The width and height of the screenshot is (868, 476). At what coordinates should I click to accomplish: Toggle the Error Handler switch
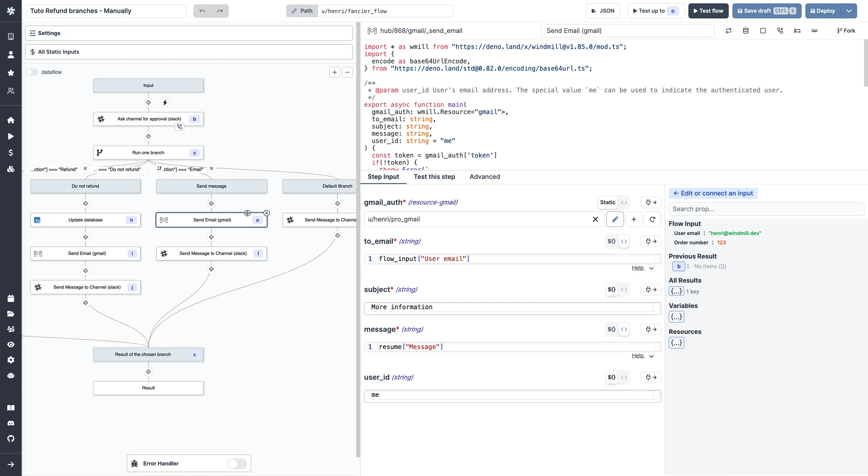(x=237, y=464)
